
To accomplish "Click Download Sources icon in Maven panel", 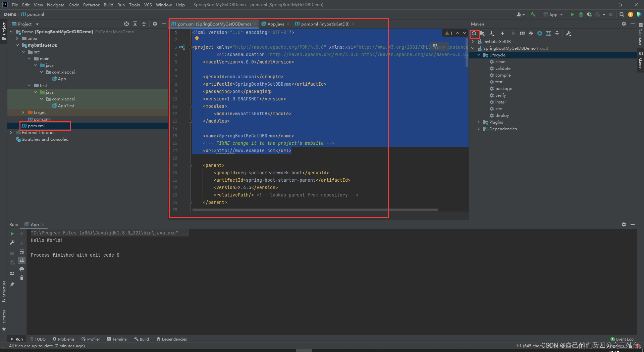I will (491, 33).
